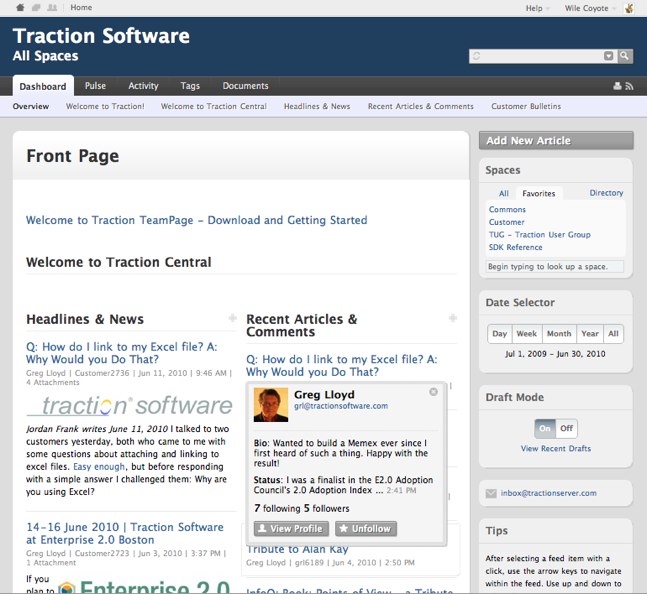Click plus icon beside Recent Articles & Comments
Image resolution: width=647 pixels, height=594 pixels.
tap(452, 318)
